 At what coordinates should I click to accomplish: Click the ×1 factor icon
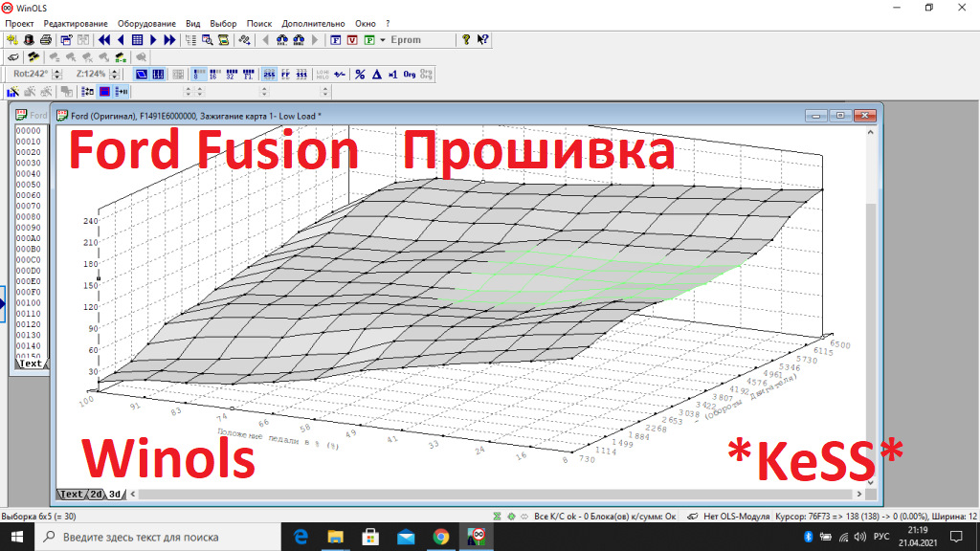(x=392, y=75)
